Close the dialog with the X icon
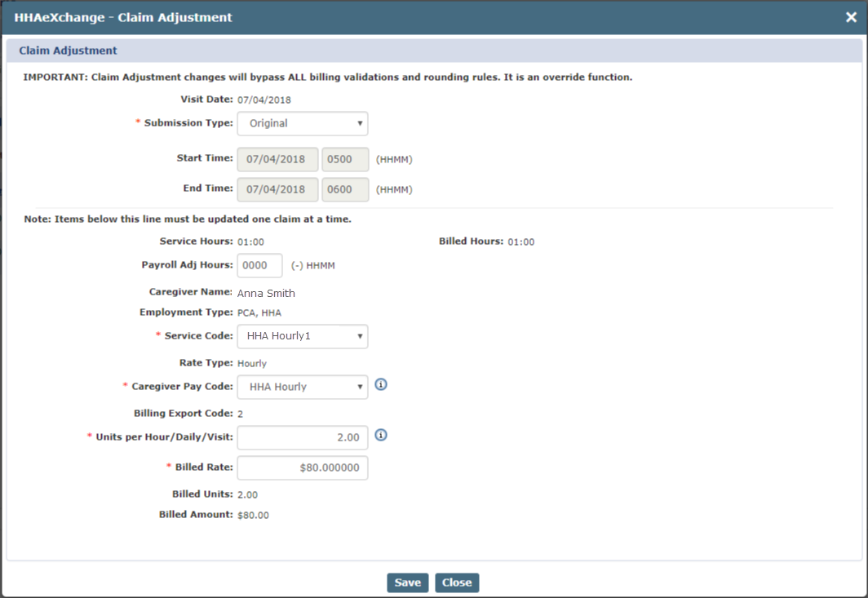868x598 pixels. coord(851,17)
